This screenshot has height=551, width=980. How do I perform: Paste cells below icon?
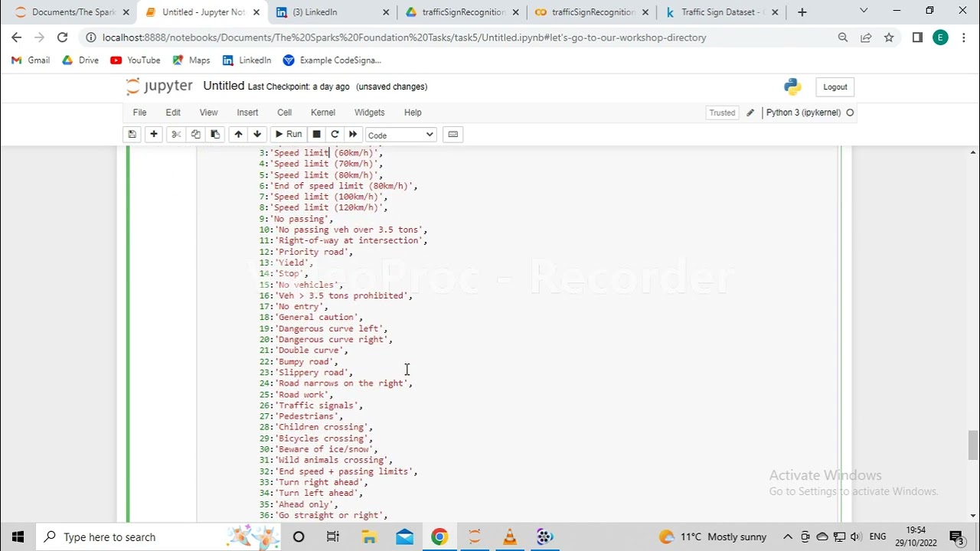(215, 135)
